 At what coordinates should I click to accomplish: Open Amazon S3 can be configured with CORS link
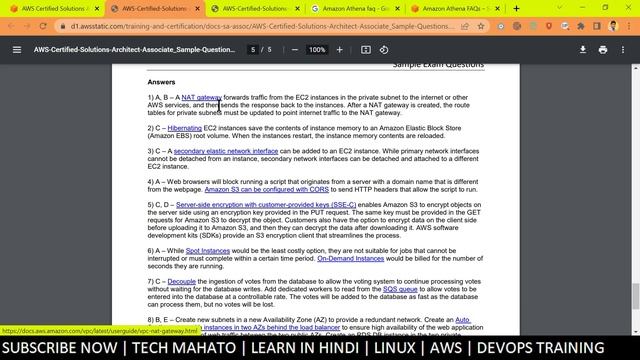[267, 189]
